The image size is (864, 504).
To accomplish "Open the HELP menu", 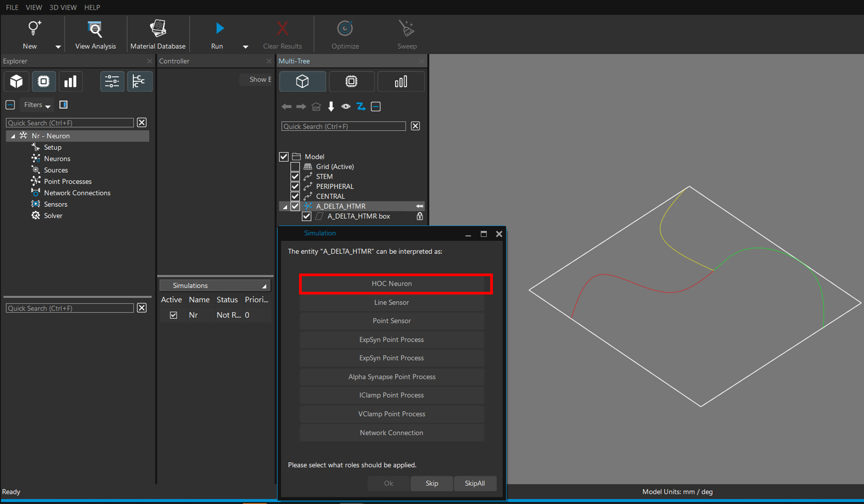I will pos(92,7).
